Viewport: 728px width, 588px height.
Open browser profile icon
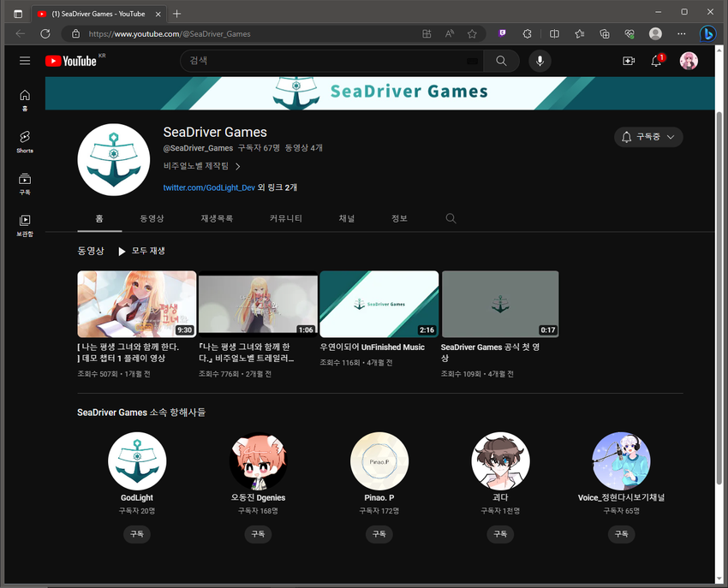655,34
